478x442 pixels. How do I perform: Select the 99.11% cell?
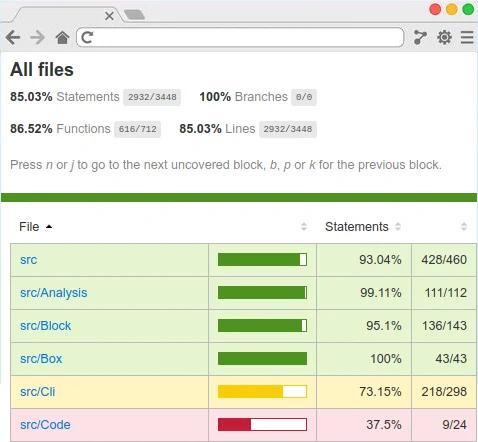[364, 293]
